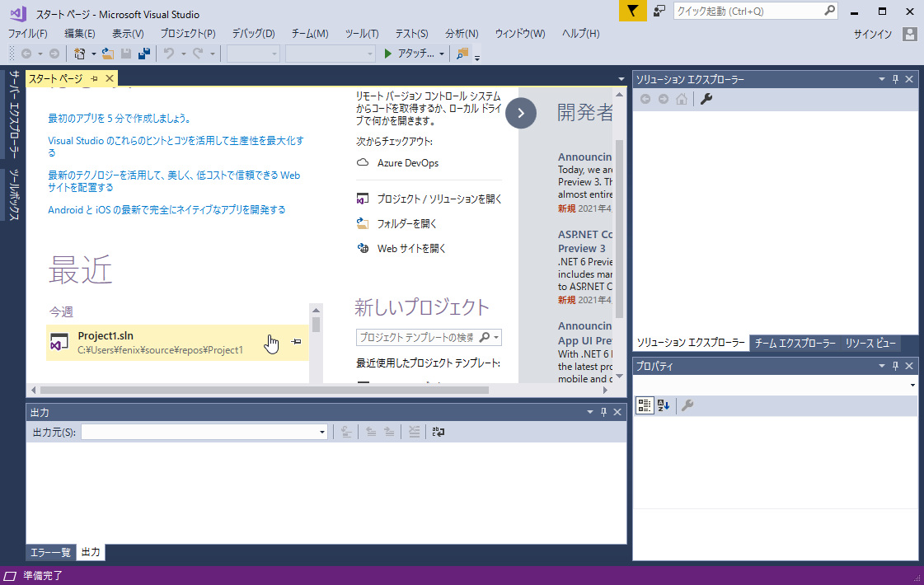Image resolution: width=924 pixels, height=585 pixels.
Task: Click the account avatar icon near sign in
Action: click(x=910, y=34)
